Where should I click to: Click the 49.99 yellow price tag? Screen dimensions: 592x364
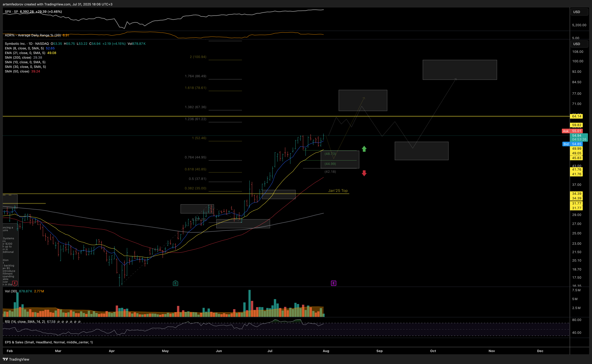[576, 148]
